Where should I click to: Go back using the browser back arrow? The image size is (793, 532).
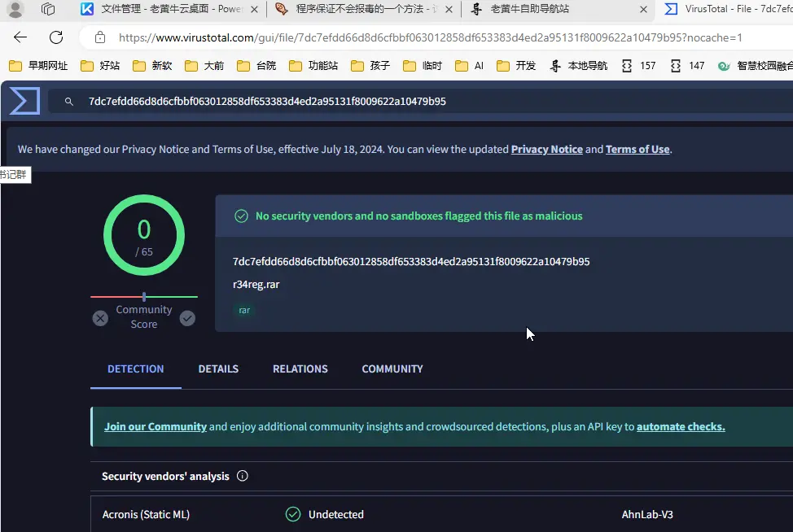tap(20, 37)
